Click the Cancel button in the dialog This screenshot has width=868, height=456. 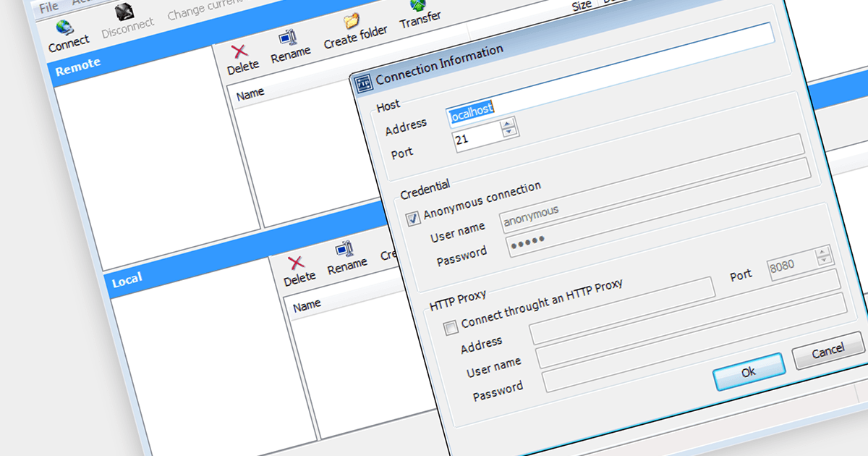point(828,352)
